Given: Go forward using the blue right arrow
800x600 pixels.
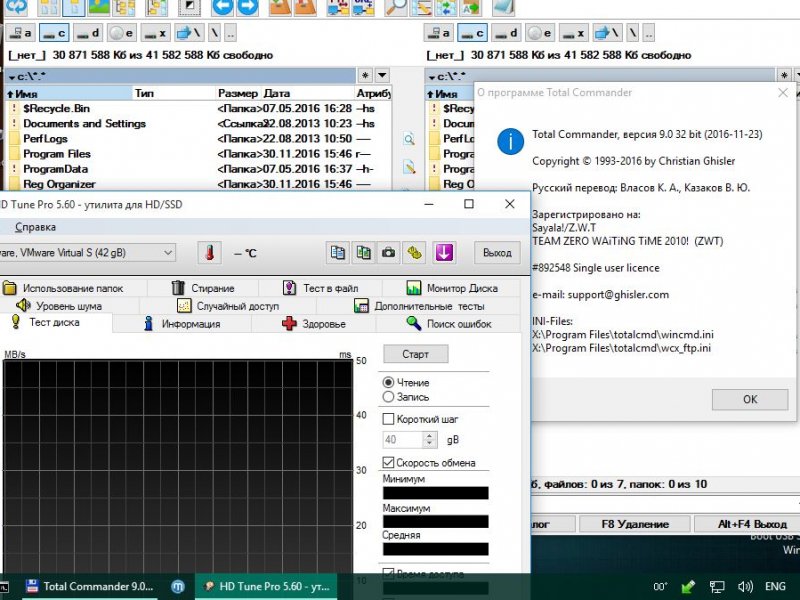Looking at the screenshot, I should tap(248, 7).
